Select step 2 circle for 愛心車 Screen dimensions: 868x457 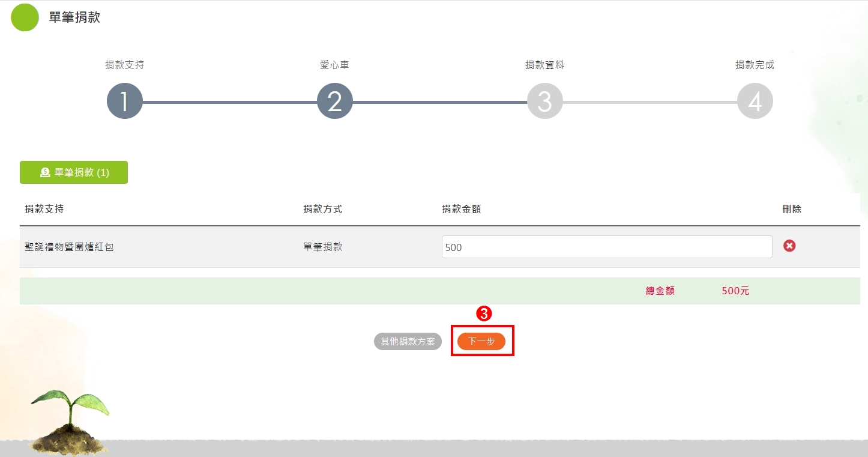[x=334, y=101]
